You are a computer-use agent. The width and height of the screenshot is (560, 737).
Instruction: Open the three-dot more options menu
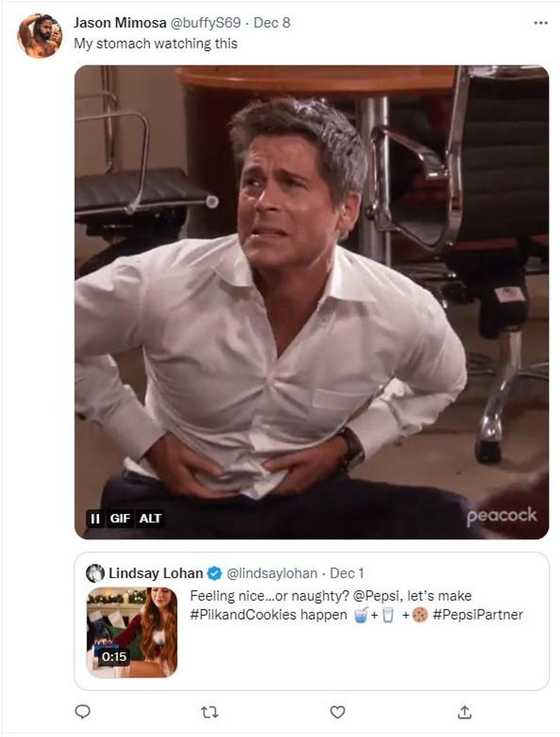[540, 23]
